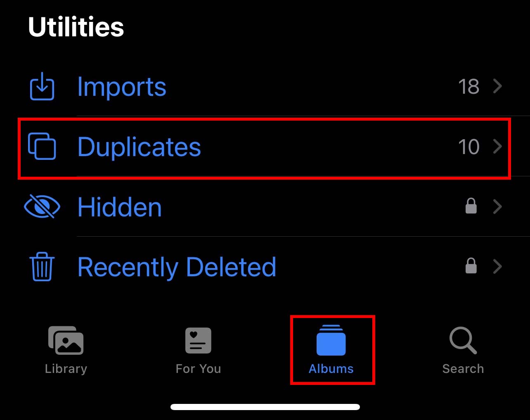Select the Duplicates text label
Viewport: 530px width, 420px height.
139,147
